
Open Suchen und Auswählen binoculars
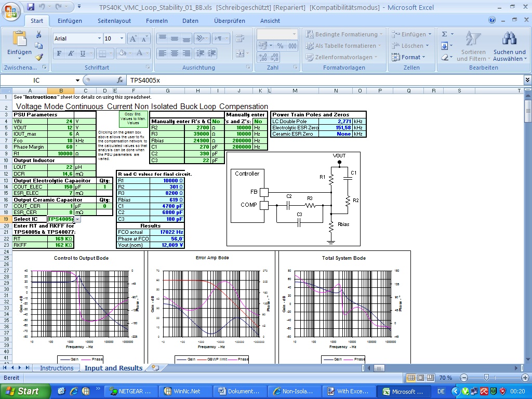click(510, 46)
